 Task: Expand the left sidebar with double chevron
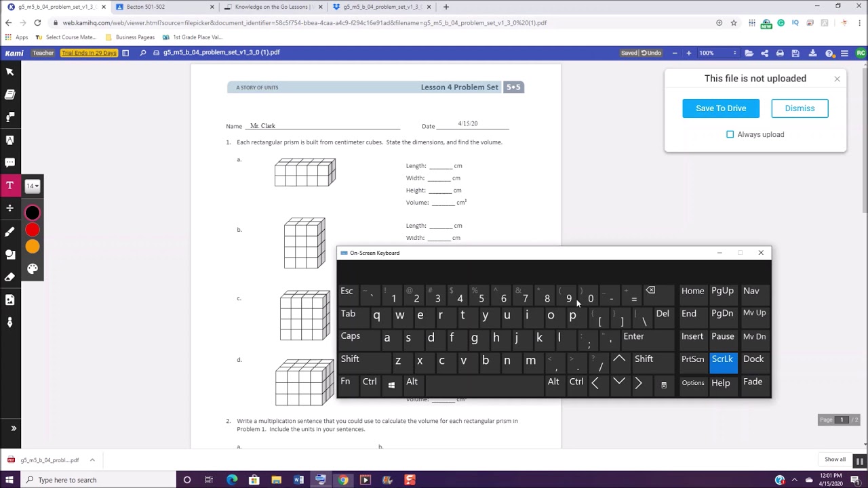tap(13, 428)
